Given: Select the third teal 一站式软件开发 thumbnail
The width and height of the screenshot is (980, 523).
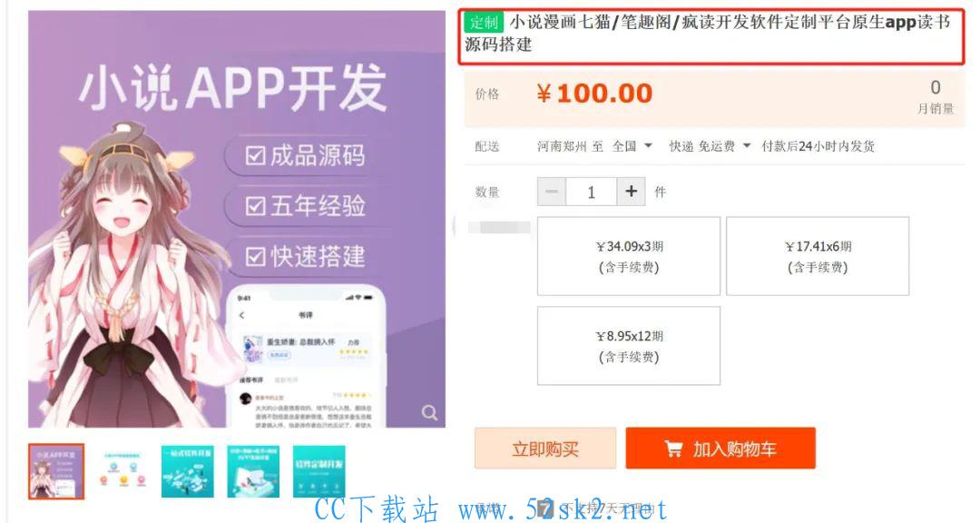Looking at the screenshot, I should [x=188, y=471].
